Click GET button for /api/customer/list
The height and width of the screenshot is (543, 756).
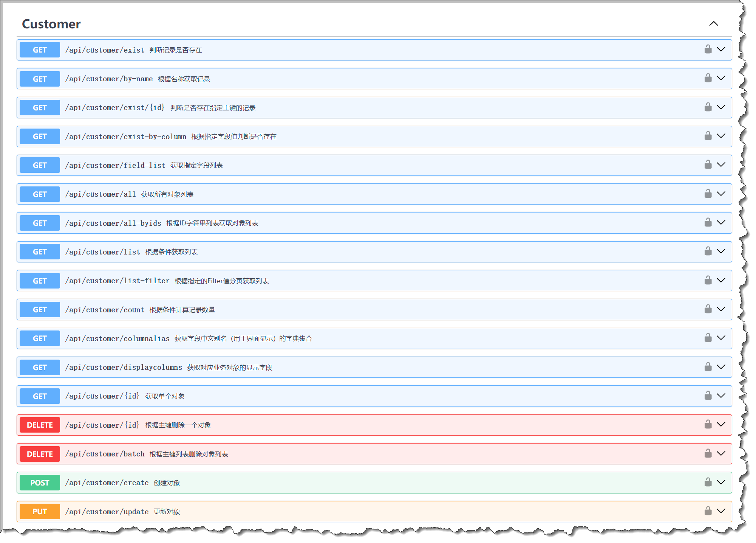click(40, 252)
